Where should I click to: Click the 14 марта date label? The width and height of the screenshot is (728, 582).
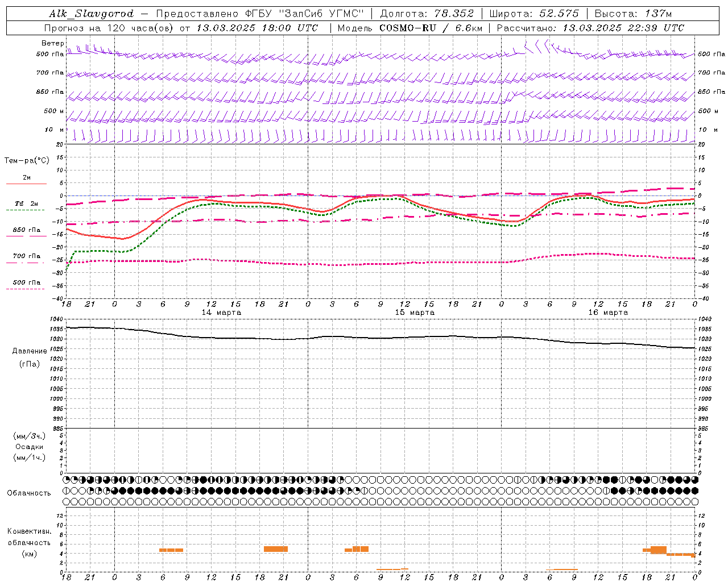(222, 313)
